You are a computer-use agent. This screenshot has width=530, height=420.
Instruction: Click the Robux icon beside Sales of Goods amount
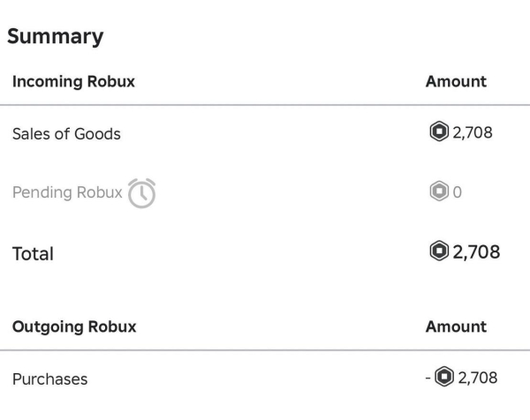pyautogui.click(x=437, y=133)
